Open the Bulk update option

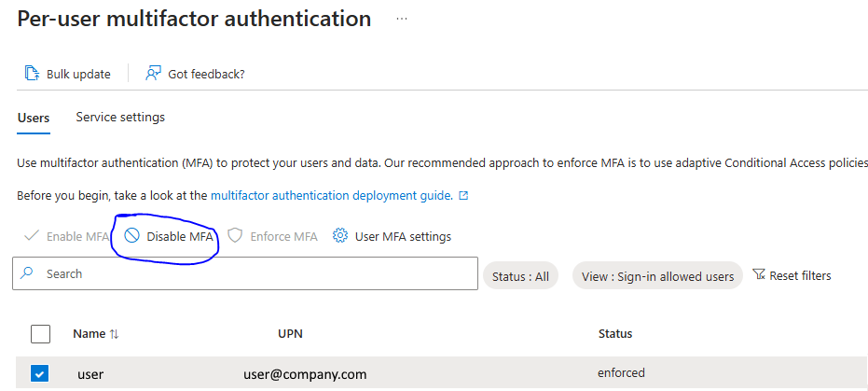pos(67,74)
